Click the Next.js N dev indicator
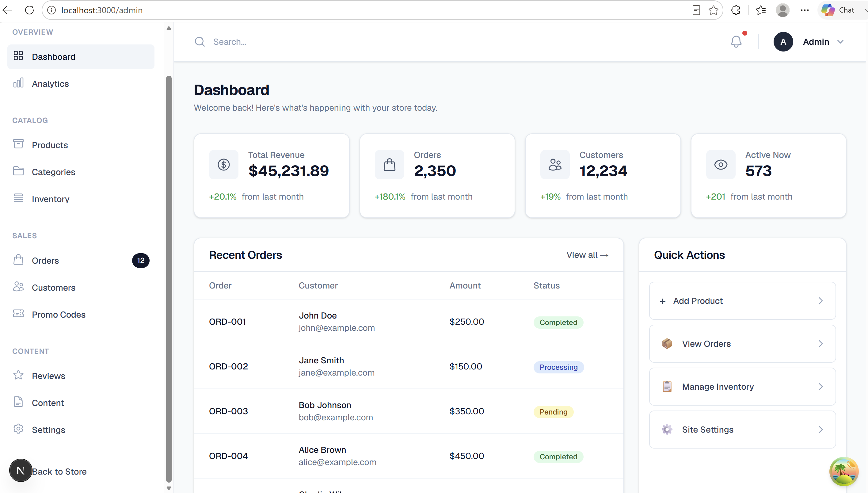This screenshot has width=868, height=493. point(21,470)
